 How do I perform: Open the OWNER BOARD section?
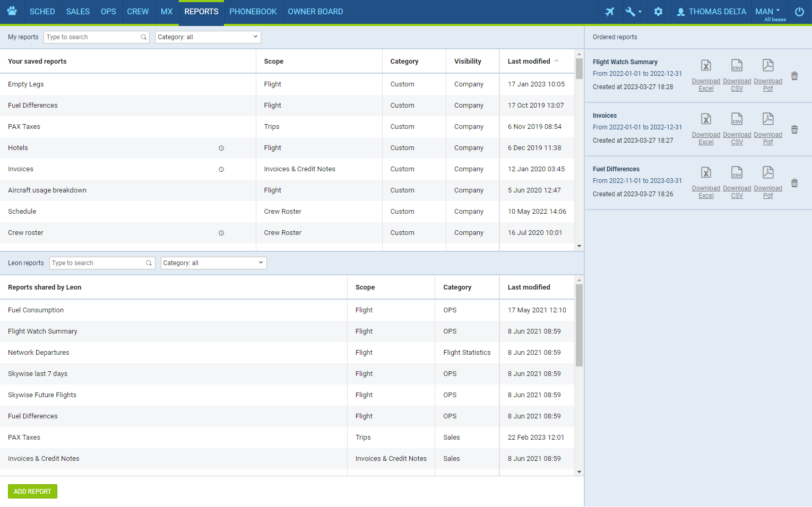coord(315,12)
